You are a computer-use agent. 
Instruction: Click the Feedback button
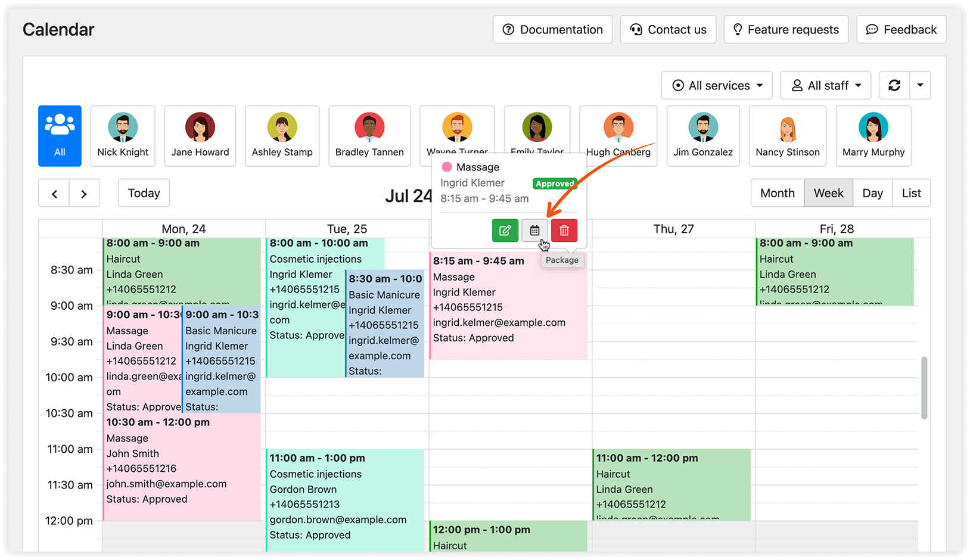pyautogui.click(x=901, y=29)
